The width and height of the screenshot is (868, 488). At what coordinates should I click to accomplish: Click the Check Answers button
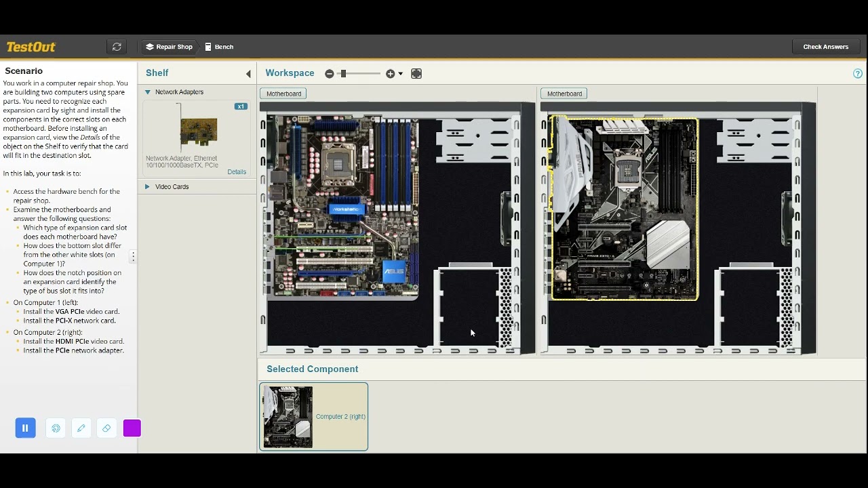click(x=825, y=47)
